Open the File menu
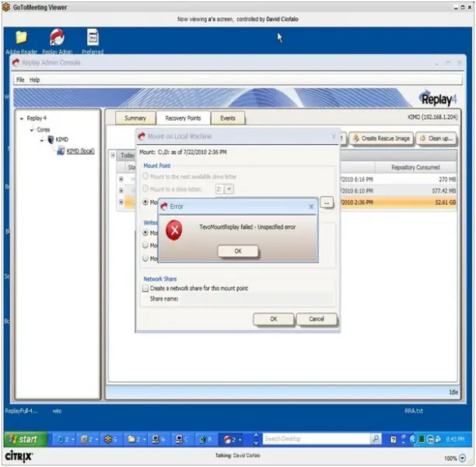The image size is (476, 467). tap(20, 79)
